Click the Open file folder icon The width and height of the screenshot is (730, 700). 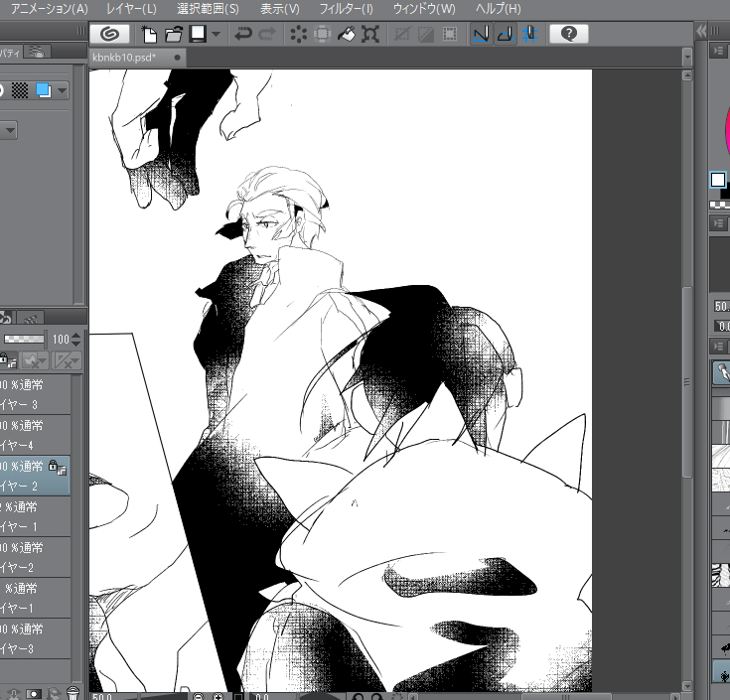pos(174,34)
